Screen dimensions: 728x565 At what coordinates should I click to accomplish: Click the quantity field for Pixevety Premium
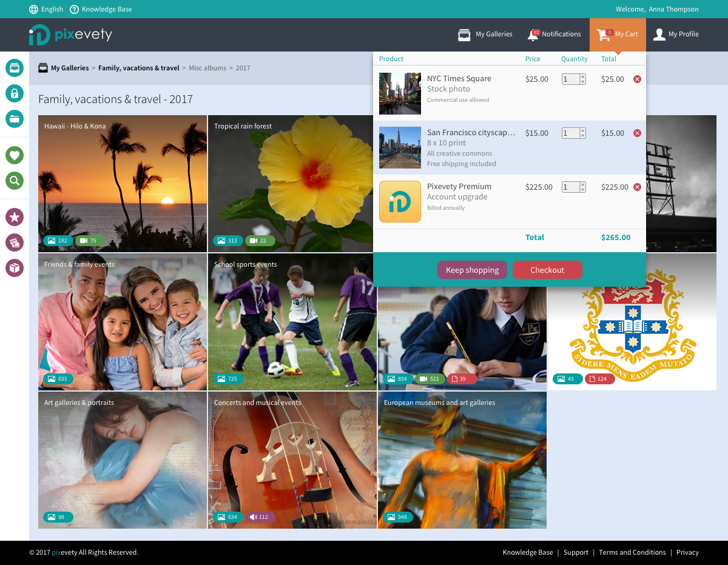tap(570, 187)
